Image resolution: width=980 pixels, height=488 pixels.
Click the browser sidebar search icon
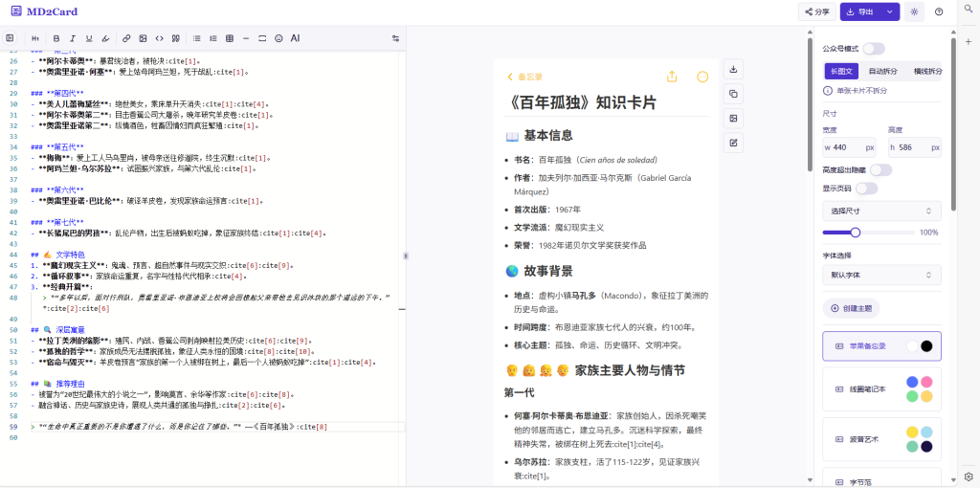(969, 9)
